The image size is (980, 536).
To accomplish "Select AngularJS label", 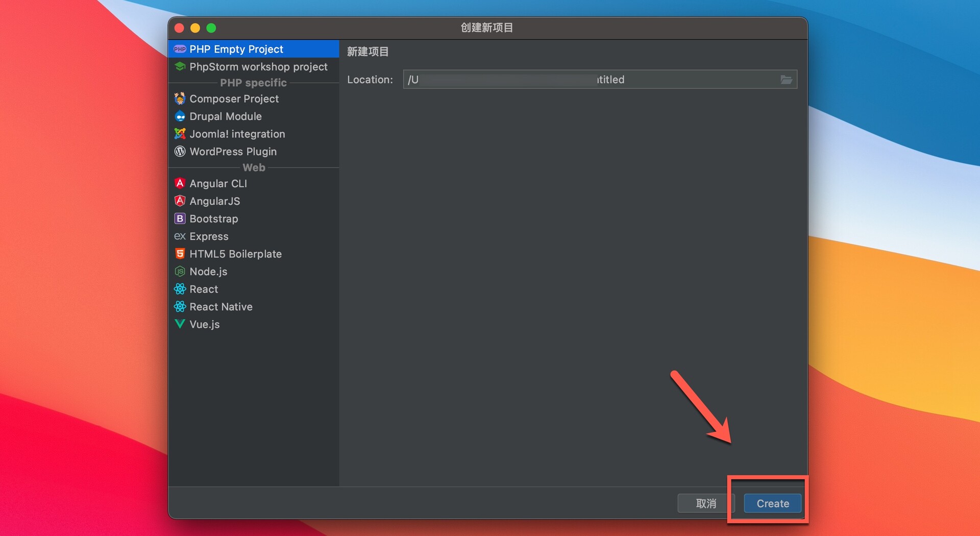I will click(215, 201).
